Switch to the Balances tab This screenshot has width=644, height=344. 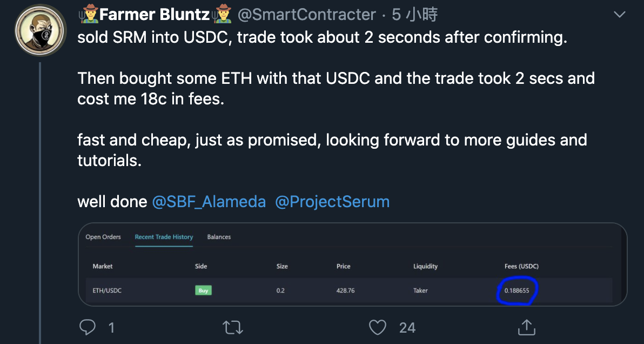[x=219, y=237]
